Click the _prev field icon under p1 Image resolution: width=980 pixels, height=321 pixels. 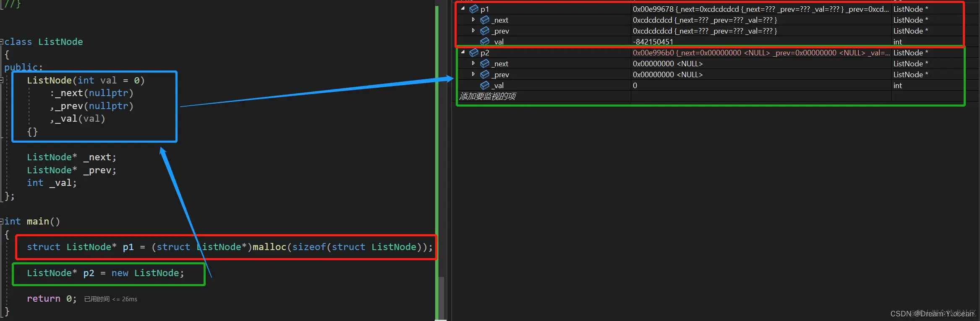(485, 31)
